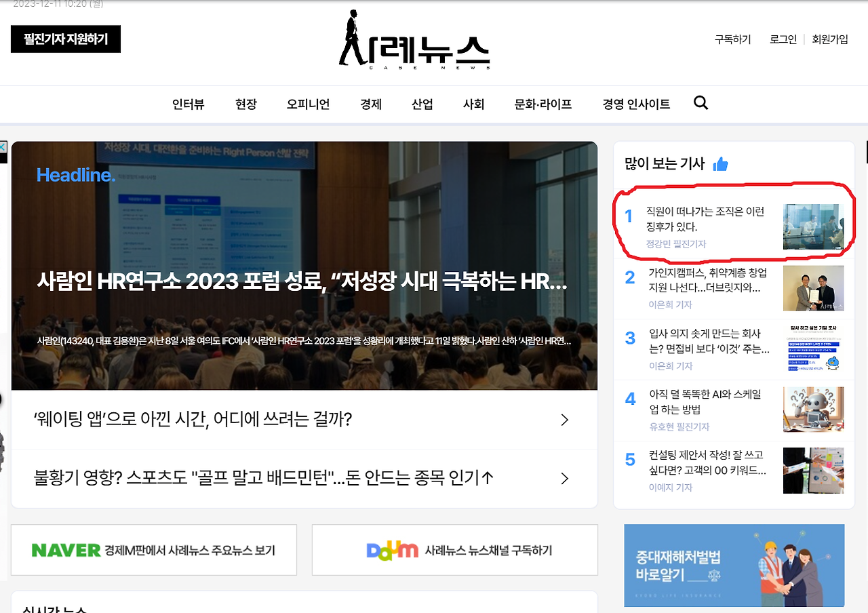The width and height of the screenshot is (868, 613).
Task: Open the 경영 인사이트 section
Action: point(635,104)
